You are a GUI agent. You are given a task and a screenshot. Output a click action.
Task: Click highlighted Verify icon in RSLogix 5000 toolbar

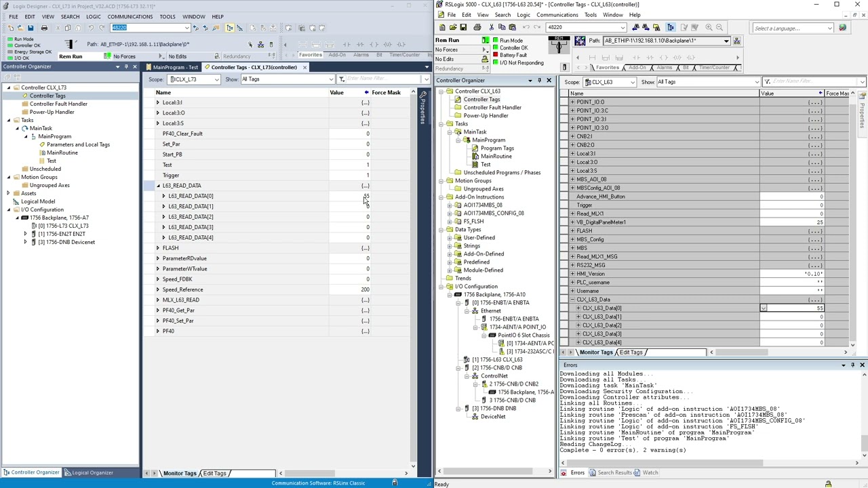click(x=671, y=27)
